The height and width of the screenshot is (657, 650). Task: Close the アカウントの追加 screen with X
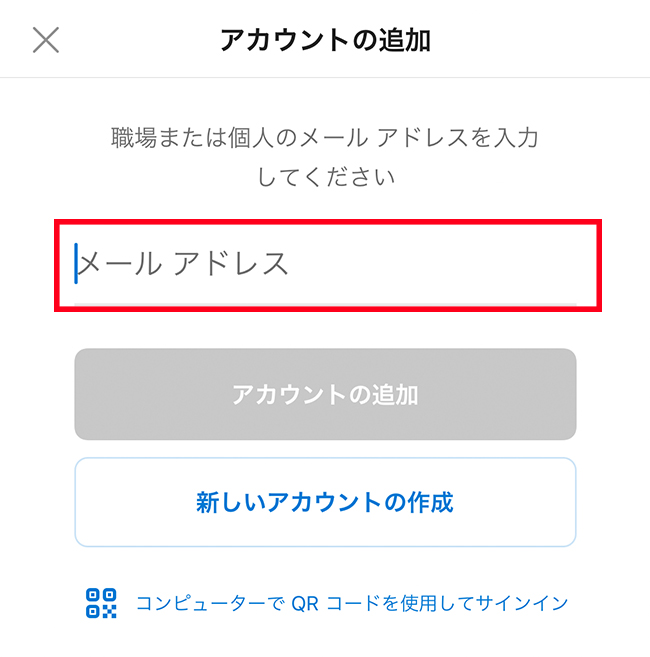click(46, 40)
